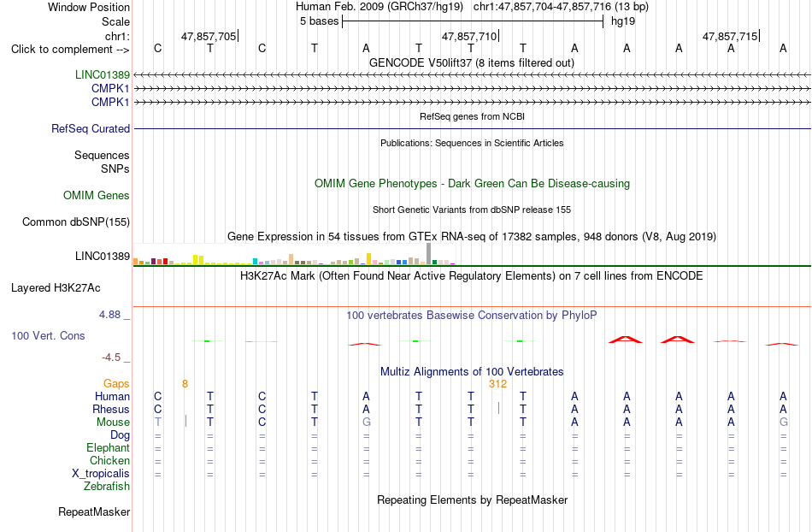Click the orange insertion tick in Rhesus row
This screenshot has width=812, height=532.
point(498,408)
